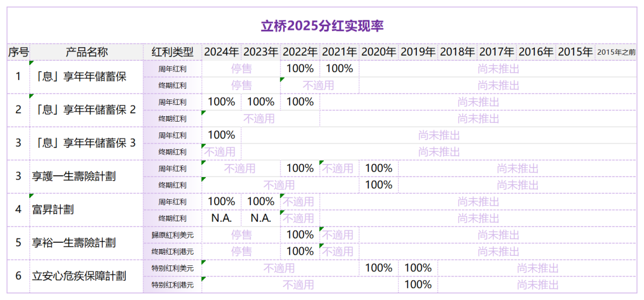Click the 2019年 column header
The height and width of the screenshot is (300, 644).
(418, 52)
